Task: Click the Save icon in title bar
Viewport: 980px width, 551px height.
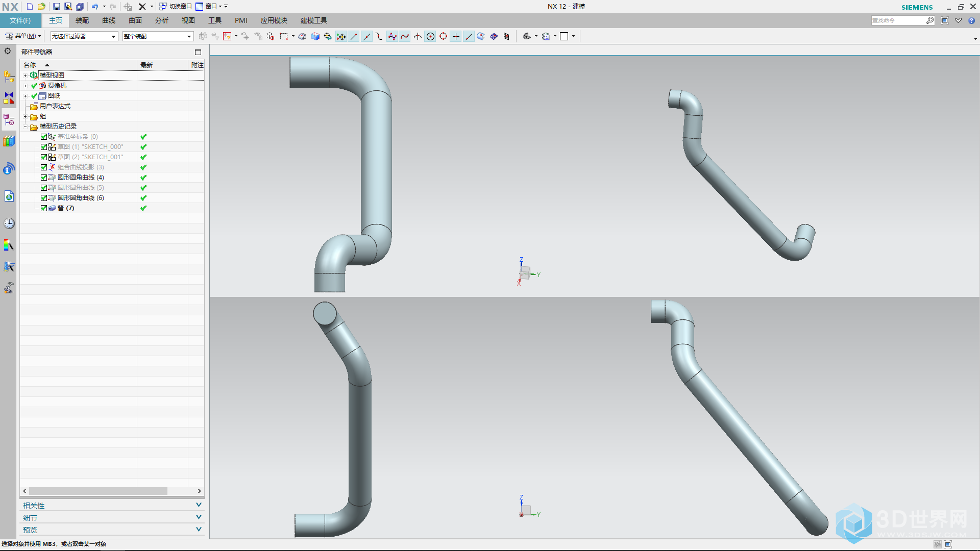Action: pyautogui.click(x=57, y=7)
